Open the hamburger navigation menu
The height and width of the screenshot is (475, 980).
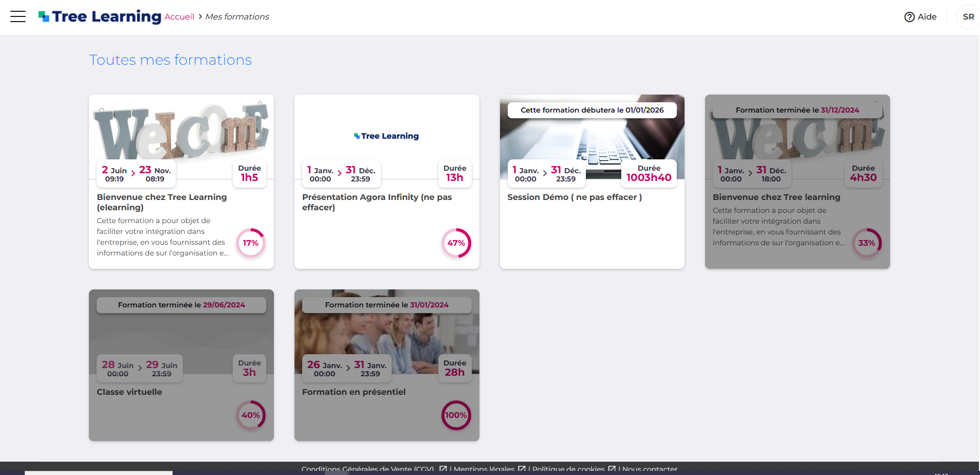(x=18, y=16)
